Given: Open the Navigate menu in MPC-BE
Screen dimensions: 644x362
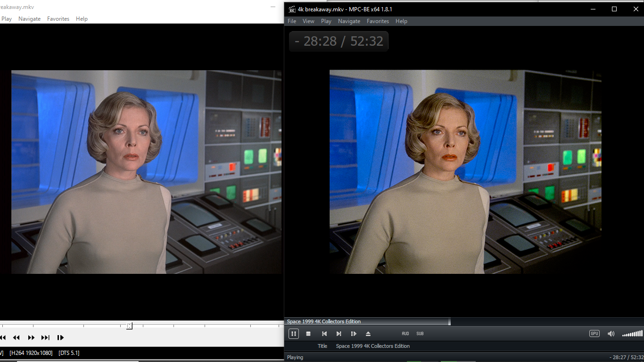Looking at the screenshot, I should (x=349, y=21).
